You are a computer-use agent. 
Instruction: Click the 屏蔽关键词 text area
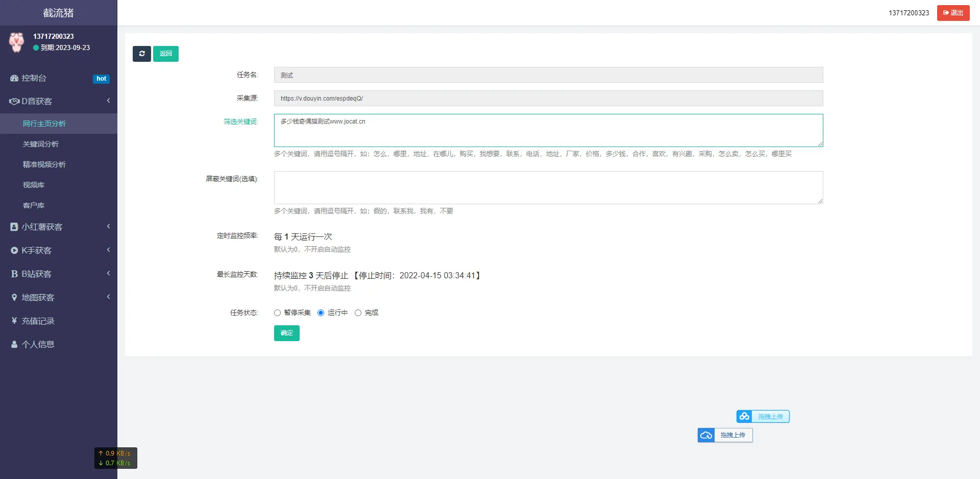click(x=548, y=187)
